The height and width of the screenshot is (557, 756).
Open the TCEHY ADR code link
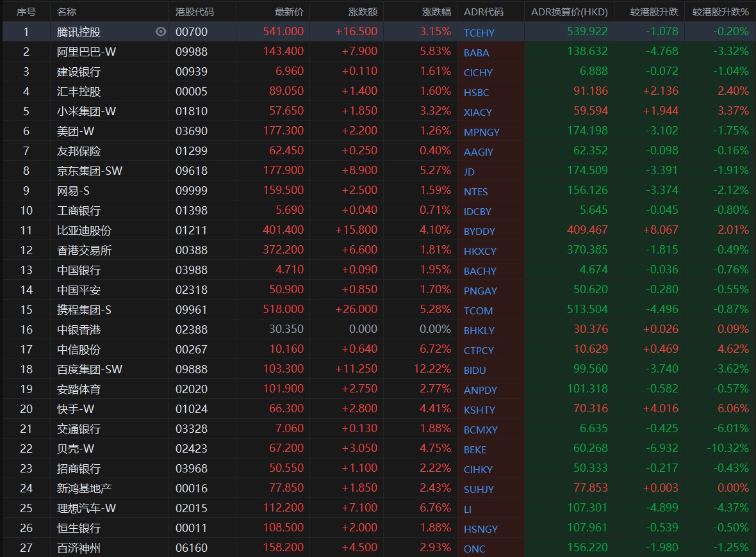[479, 33]
